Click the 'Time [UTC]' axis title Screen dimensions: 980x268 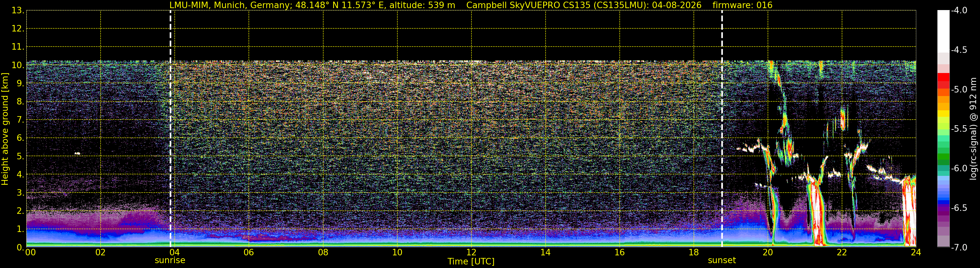pos(471,262)
